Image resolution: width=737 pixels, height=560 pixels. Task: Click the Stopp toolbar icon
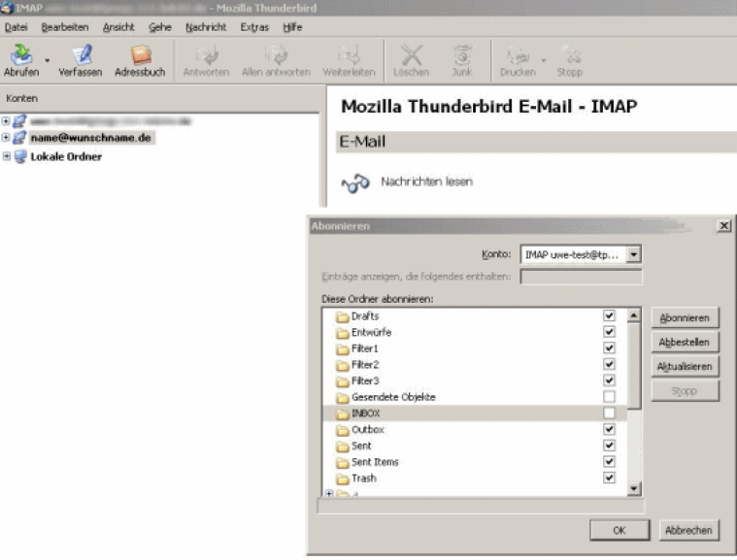pos(572,55)
